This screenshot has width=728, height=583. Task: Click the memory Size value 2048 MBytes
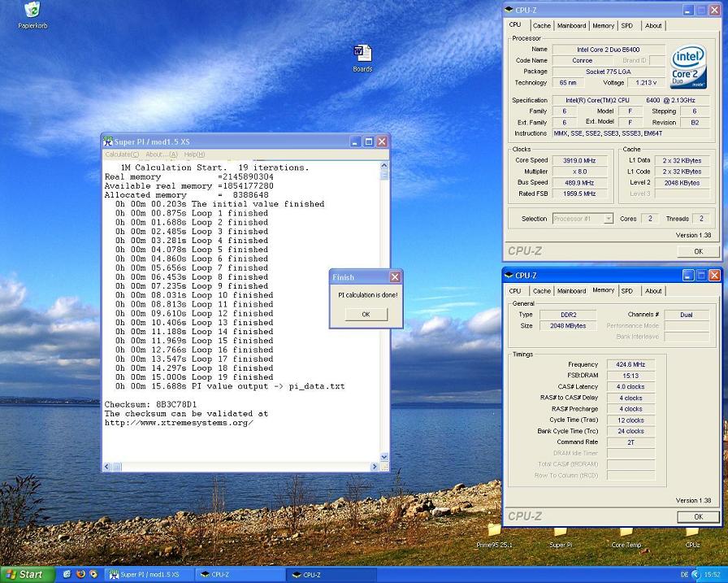pyautogui.click(x=568, y=325)
